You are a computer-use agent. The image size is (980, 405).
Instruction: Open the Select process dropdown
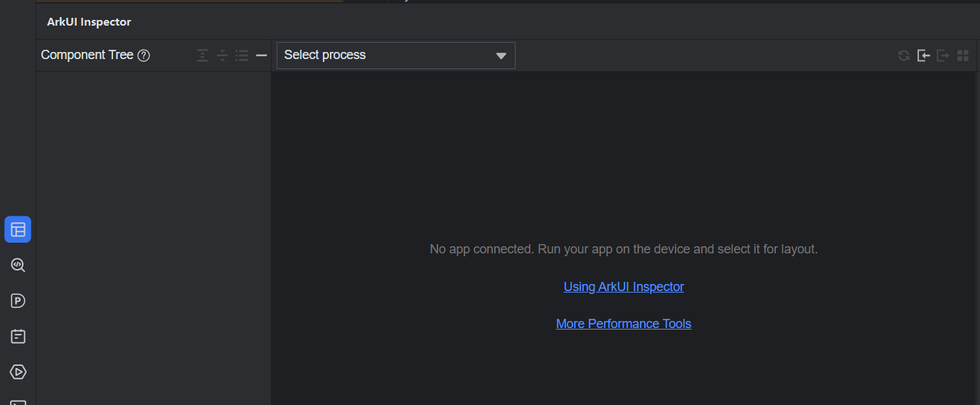(395, 56)
